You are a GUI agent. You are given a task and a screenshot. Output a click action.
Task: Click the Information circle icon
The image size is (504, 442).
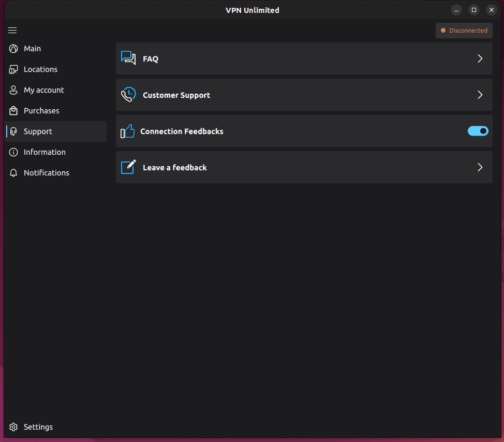[13, 152]
